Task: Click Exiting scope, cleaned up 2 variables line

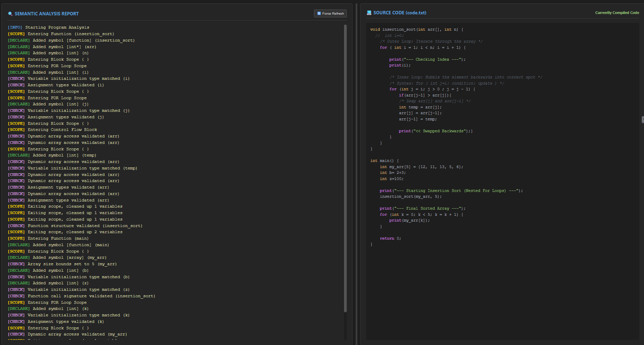Action: (x=65, y=232)
